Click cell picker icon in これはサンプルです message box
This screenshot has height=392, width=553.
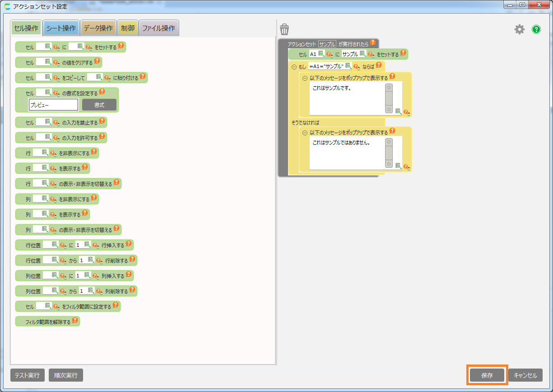(x=398, y=111)
